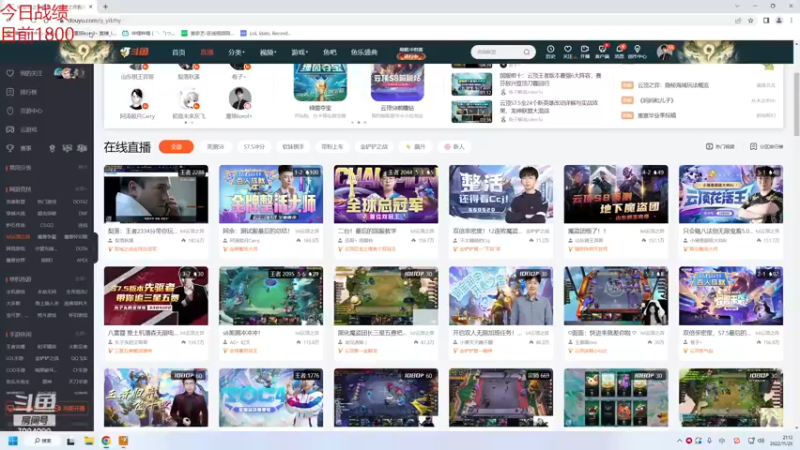Open the 先驱者 三星五费 stream thumbnail
The image size is (800, 450).
[x=156, y=296]
